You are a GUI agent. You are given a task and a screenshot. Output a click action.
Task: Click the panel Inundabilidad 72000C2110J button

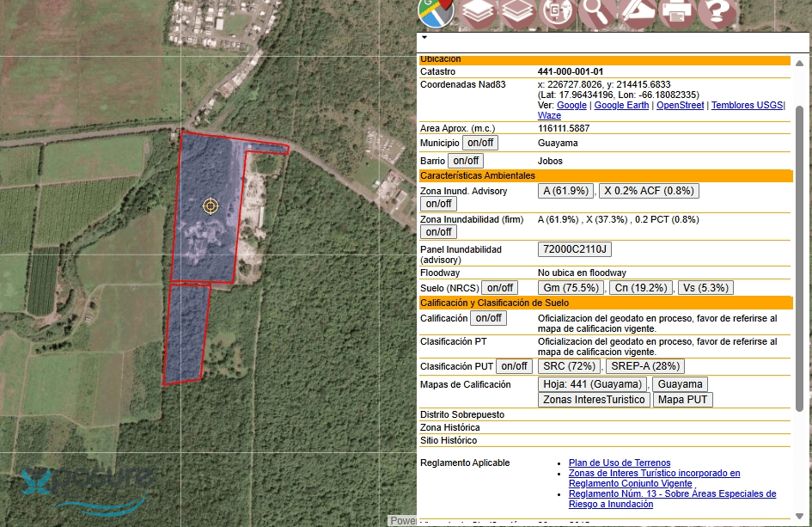574,249
